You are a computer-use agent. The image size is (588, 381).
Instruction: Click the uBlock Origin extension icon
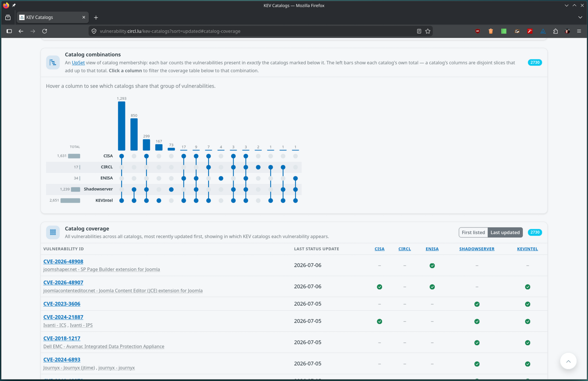(x=478, y=31)
